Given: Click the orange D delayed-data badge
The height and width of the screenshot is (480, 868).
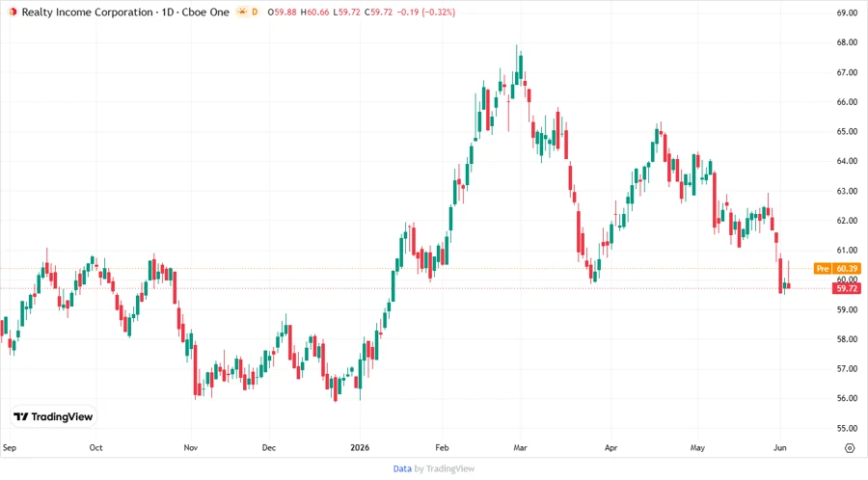Looking at the screenshot, I should [255, 12].
